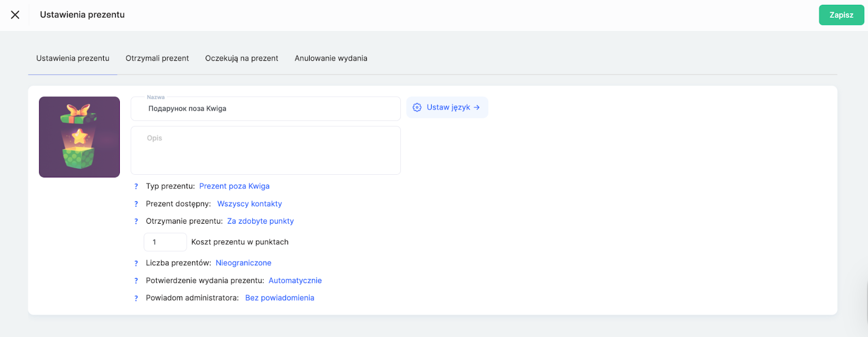Screen dimensions: 868x337
Task: Change the Nieograniczone gift count option
Action: 243,263
